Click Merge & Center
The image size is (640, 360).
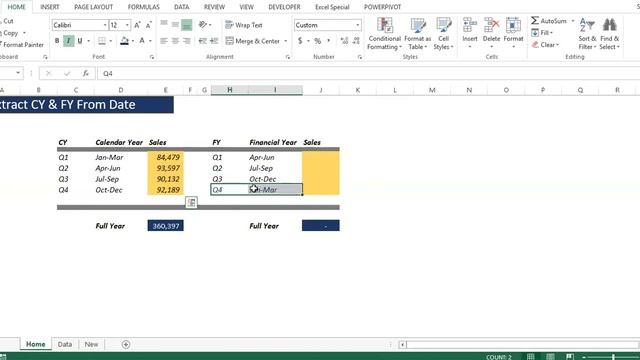(x=253, y=41)
